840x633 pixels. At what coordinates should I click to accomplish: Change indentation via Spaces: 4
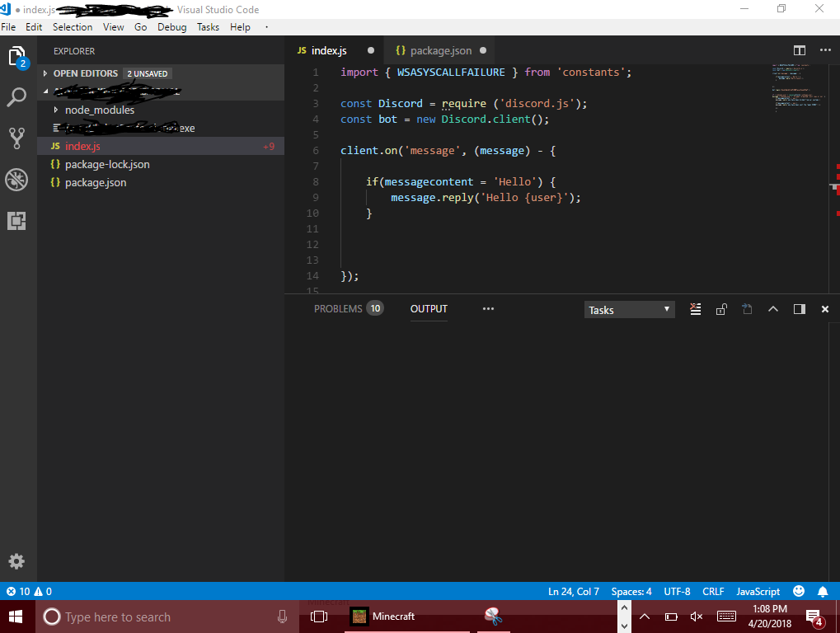(631, 591)
